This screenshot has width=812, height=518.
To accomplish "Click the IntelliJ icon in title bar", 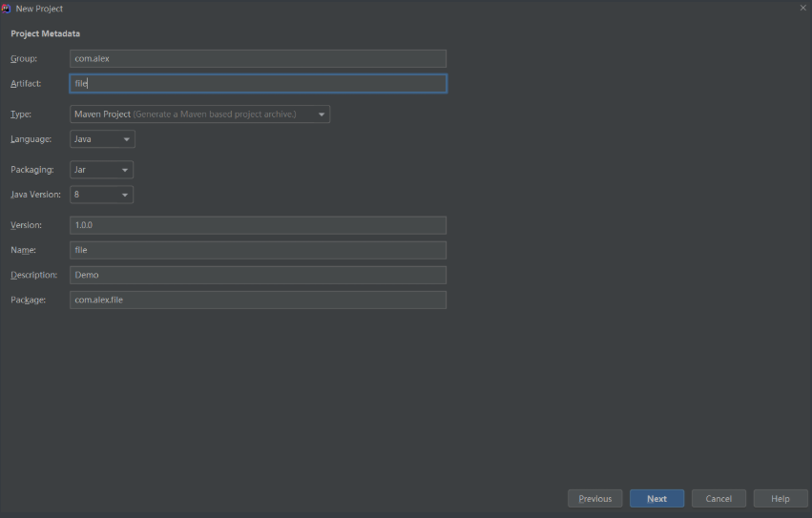I will [7, 9].
